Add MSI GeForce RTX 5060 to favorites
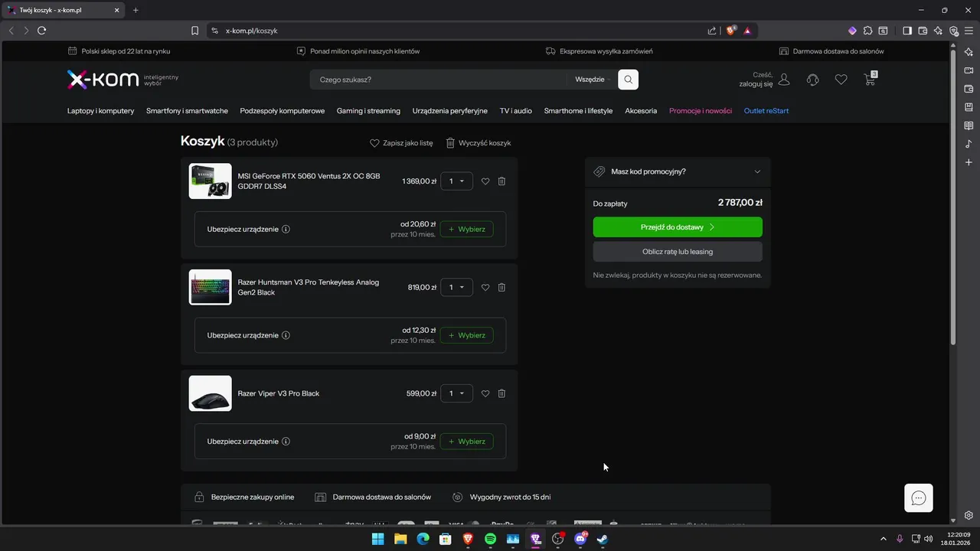980x551 pixels. (485, 181)
